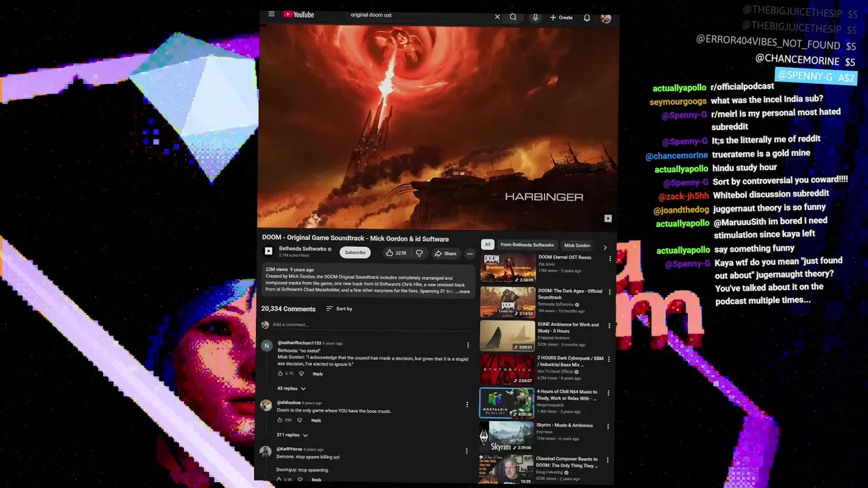868x488 pixels.
Task: Open options for 4 Hours of Chill N64 Music
Action: (608, 393)
